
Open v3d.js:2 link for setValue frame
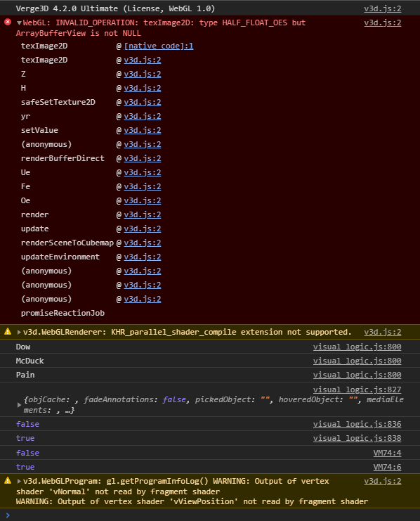click(143, 130)
